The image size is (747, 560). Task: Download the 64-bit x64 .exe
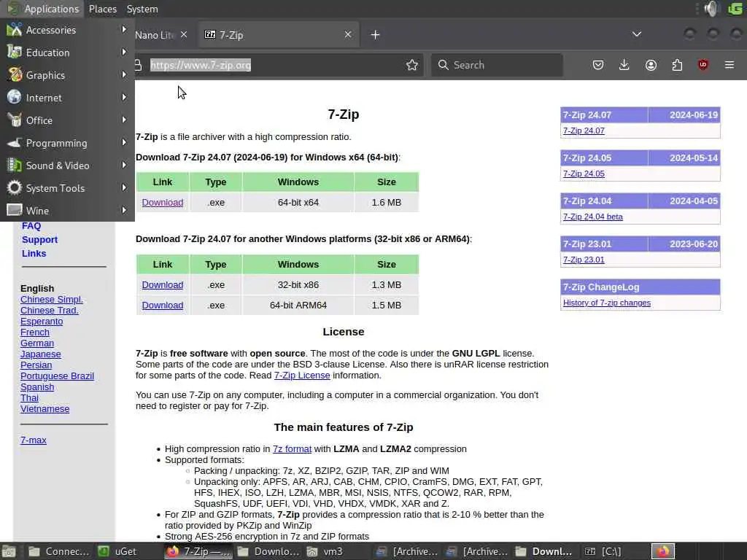point(163,203)
